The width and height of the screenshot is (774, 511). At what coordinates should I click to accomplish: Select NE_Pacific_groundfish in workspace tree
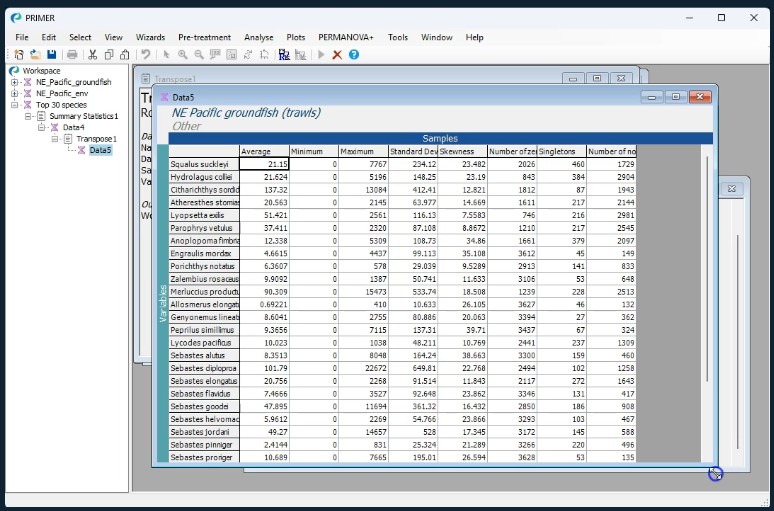[74, 82]
